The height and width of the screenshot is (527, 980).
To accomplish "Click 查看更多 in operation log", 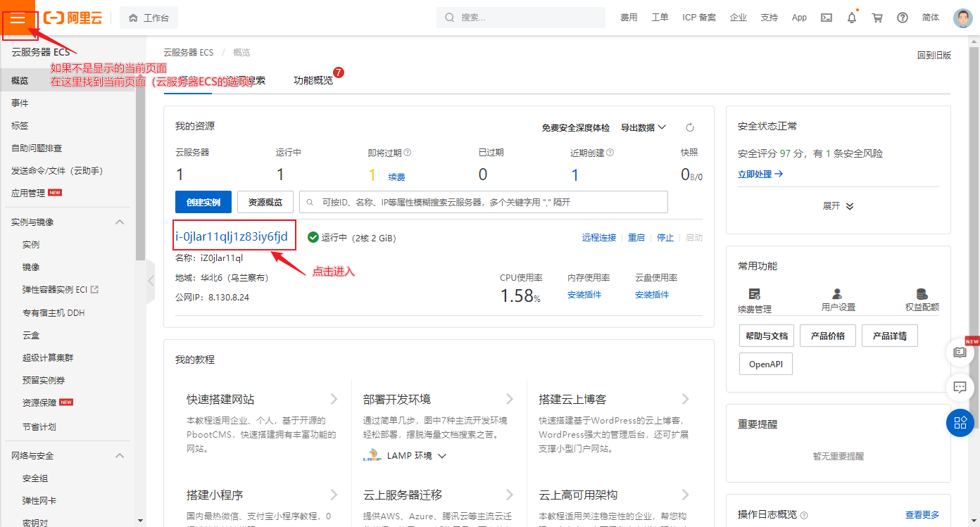I will pos(922,515).
